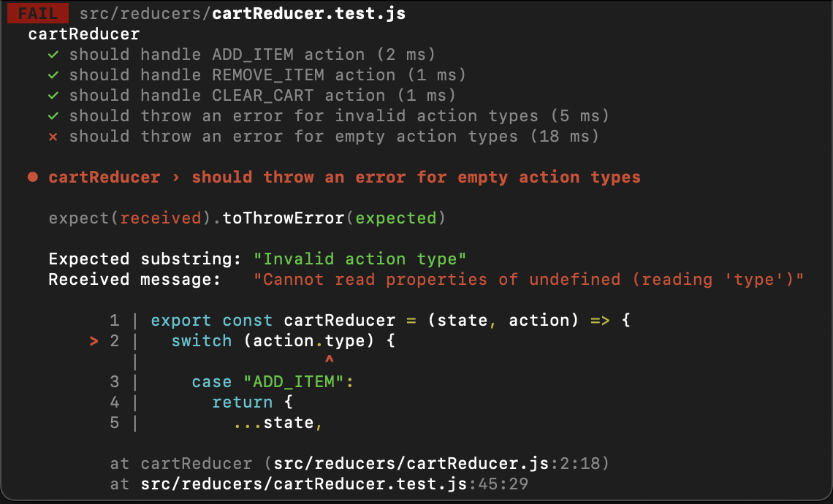Select the cartReducer suite name
The height and width of the screenshot is (504, 833).
84,34
